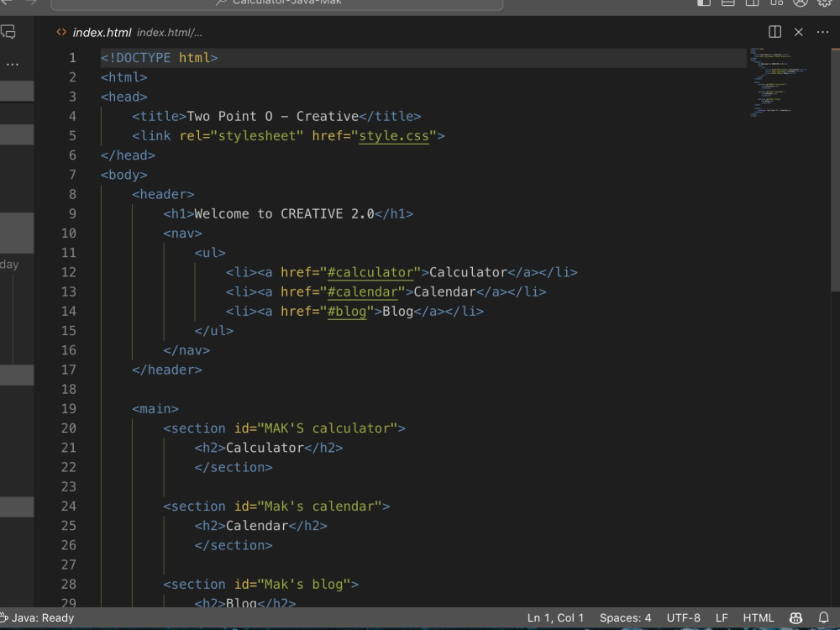840x630 pixels.
Task: Click the vertical editor scrollbar
Action: 835,171
